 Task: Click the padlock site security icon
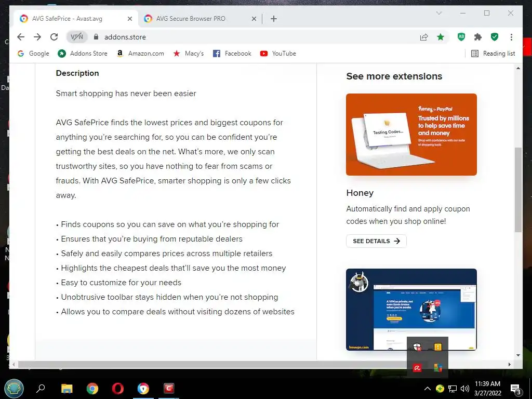click(x=96, y=37)
